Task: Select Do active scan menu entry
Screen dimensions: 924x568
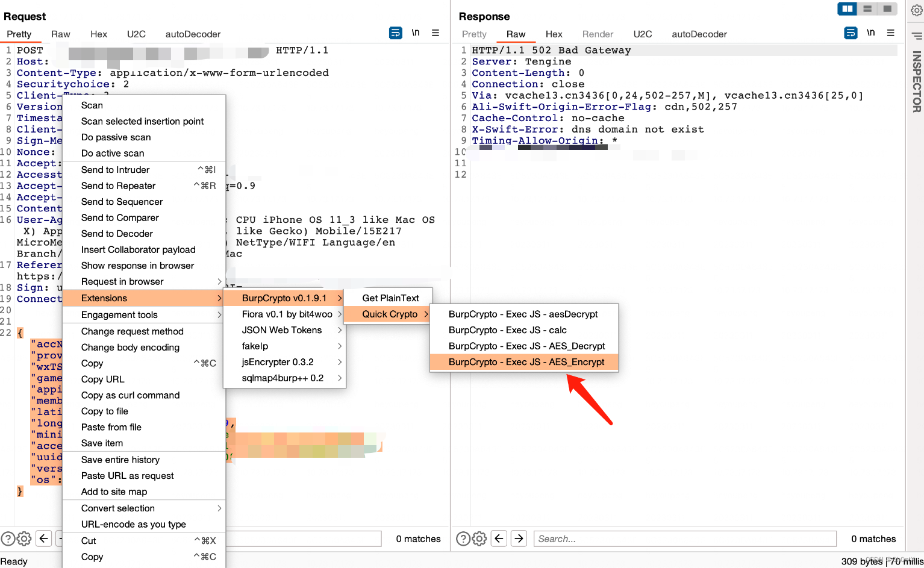Action: pos(144,153)
